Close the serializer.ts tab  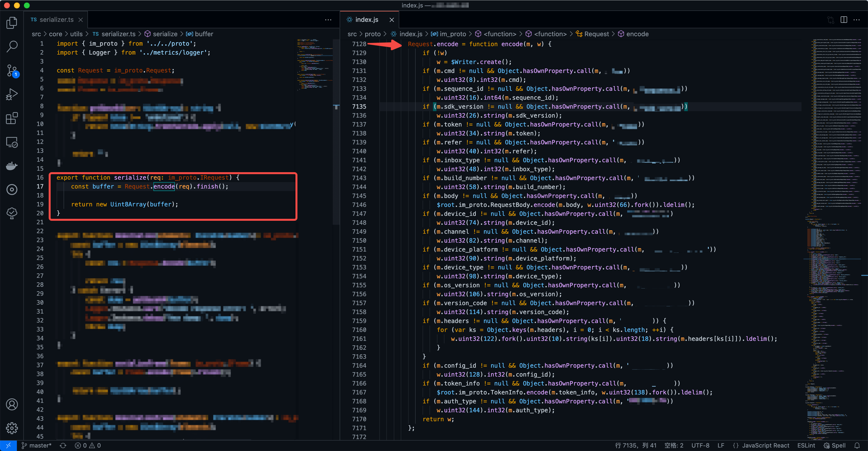pos(80,20)
